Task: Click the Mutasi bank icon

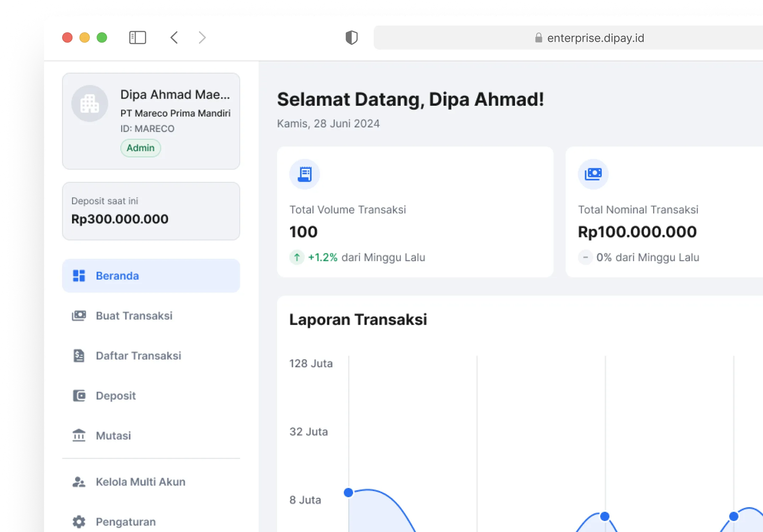Action: (x=79, y=435)
